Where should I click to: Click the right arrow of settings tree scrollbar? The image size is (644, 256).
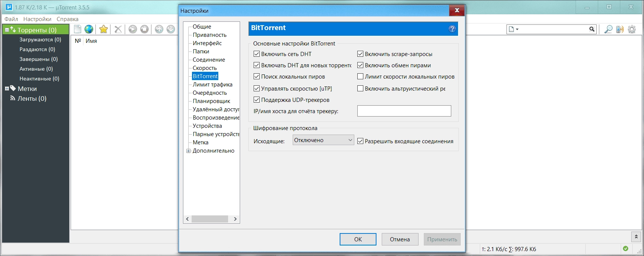point(235,219)
